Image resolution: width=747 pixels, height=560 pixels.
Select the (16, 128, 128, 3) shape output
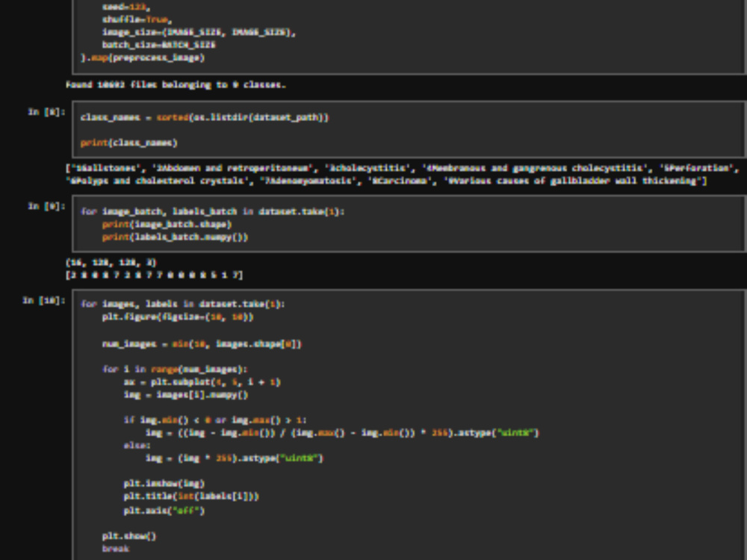tap(111, 262)
